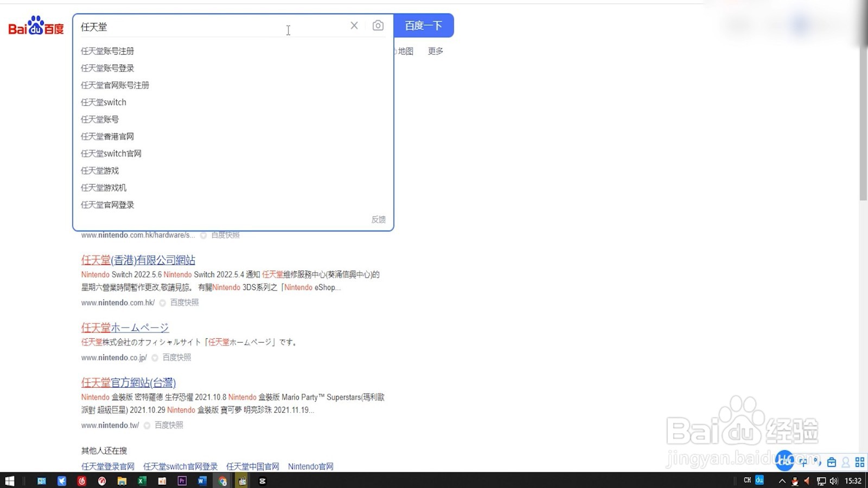Select suggestion 任天堂switch
The width and height of the screenshot is (868, 488).
[104, 102]
